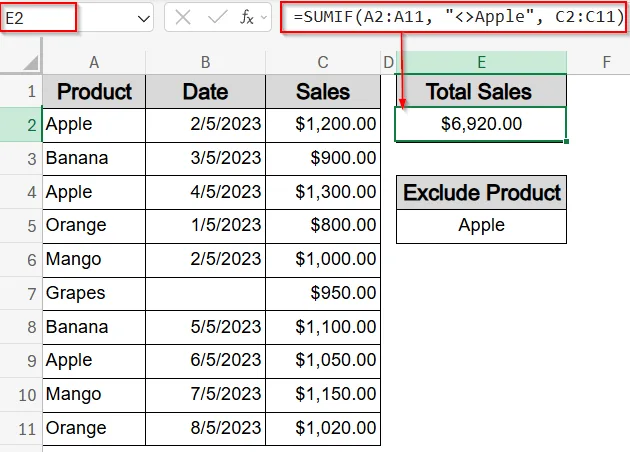Click the Enter checkmark formula icon
Screen dimensions: 630x452
pos(217,18)
